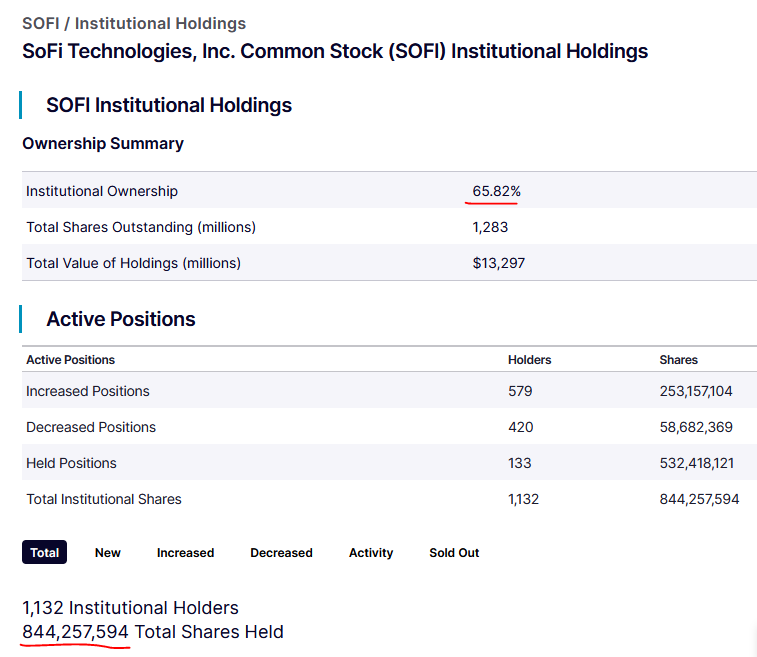Image resolution: width=757 pixels, height=657 pixels.
Task: Click the 253,157,104 shares value
Action: click(696, 391)
